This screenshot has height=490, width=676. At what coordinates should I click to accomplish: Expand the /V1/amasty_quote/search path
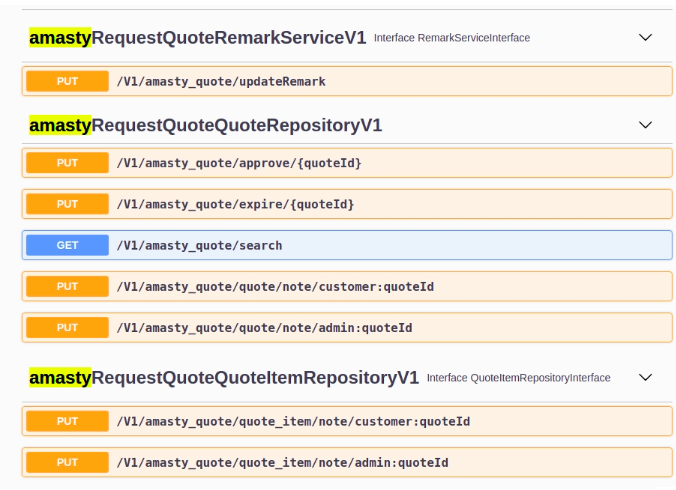tap(199, 245)
